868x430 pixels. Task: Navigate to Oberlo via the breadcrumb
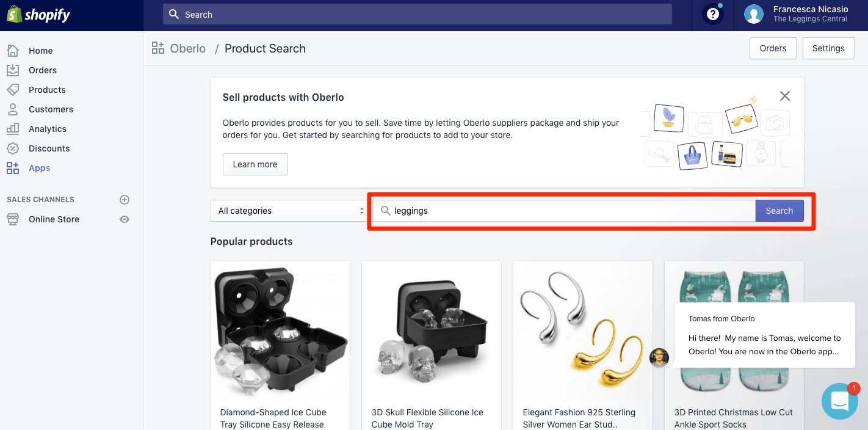187,48
